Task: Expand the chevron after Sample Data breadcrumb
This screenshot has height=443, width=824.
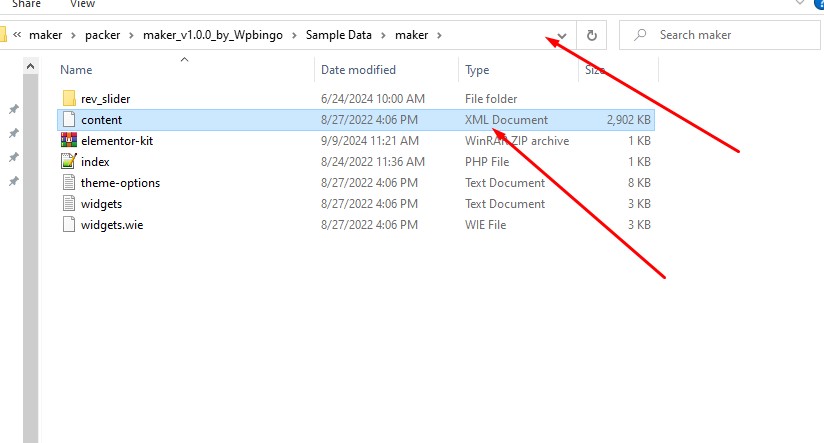Action: 383,35
